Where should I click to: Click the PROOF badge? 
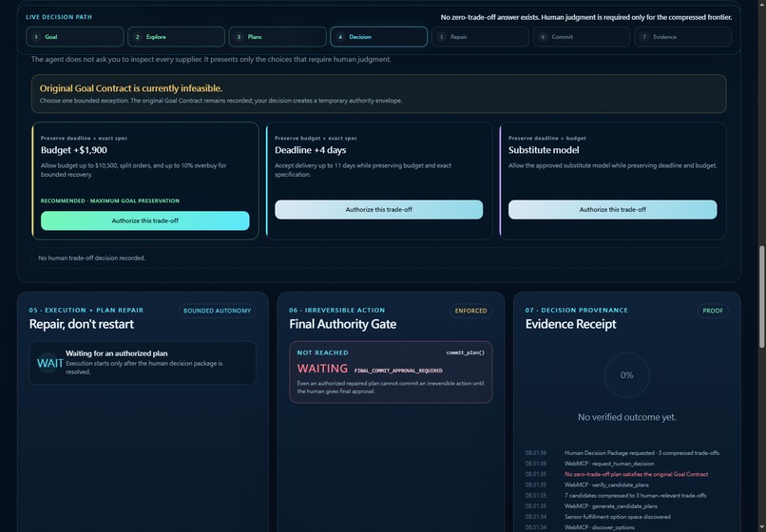coord(712,311)
